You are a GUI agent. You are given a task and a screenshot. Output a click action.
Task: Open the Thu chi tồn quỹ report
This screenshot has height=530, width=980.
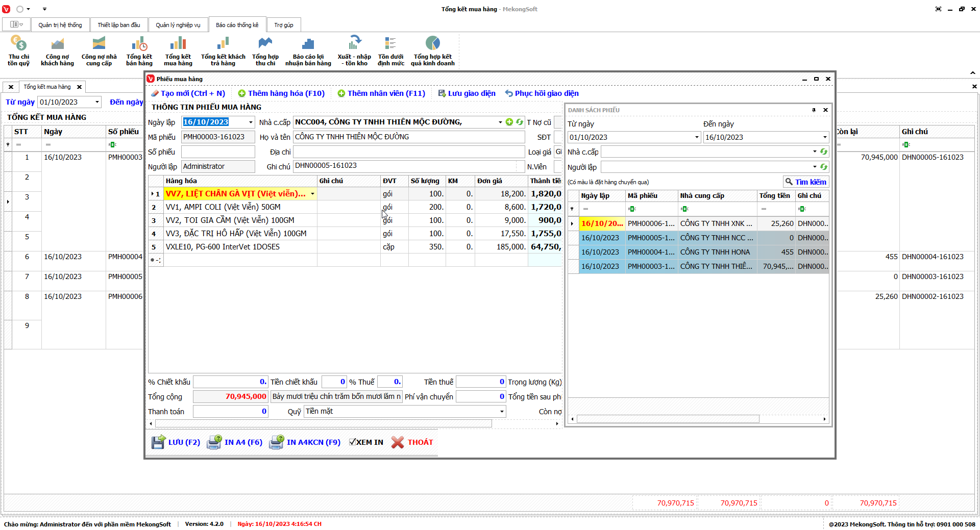[x=18, y=51]
